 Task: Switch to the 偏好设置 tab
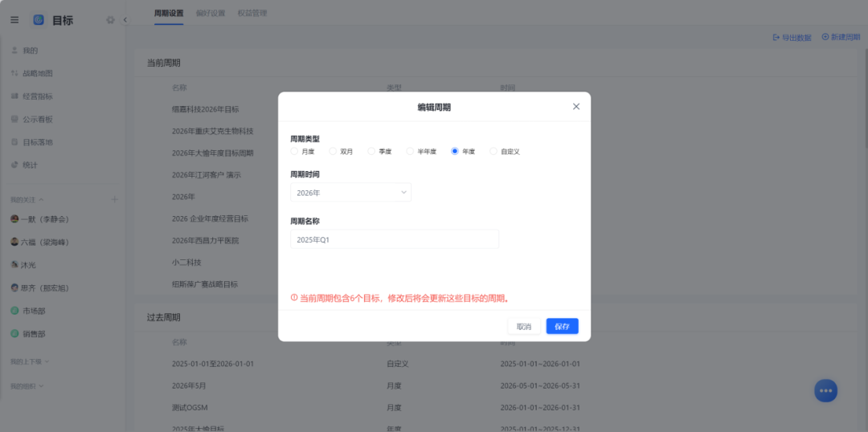tap(211, 14)
